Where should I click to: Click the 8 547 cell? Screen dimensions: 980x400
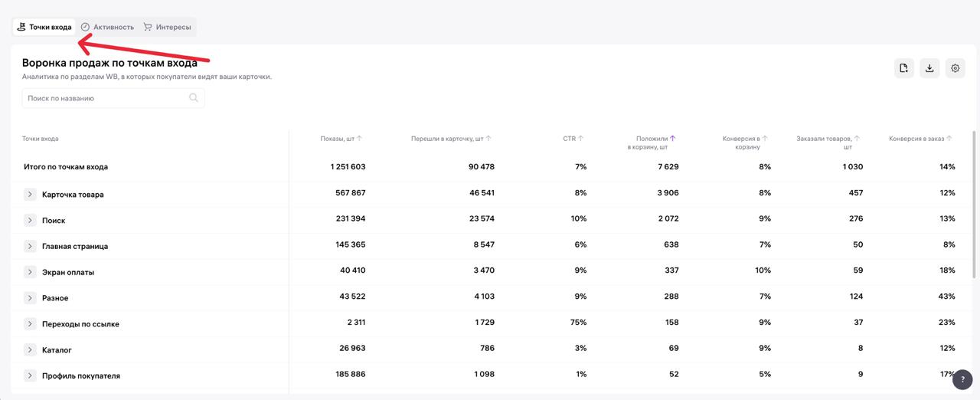(485, 245)
